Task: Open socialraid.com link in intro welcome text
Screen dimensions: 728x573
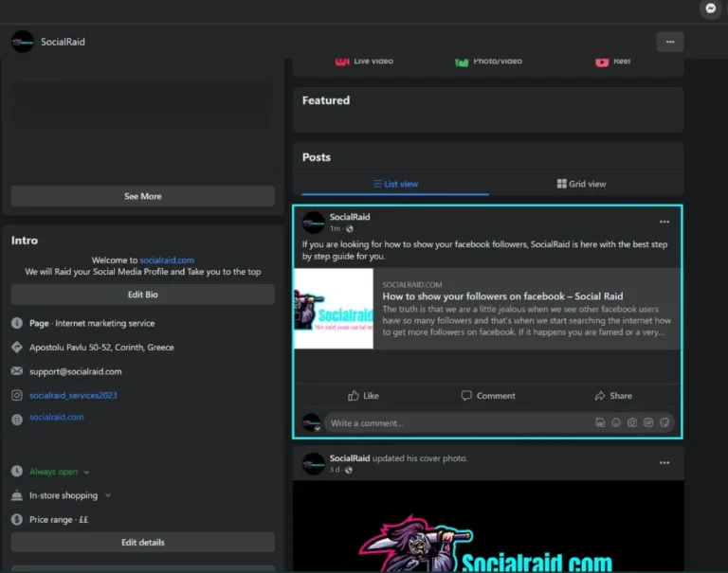Action: point(167,260)
